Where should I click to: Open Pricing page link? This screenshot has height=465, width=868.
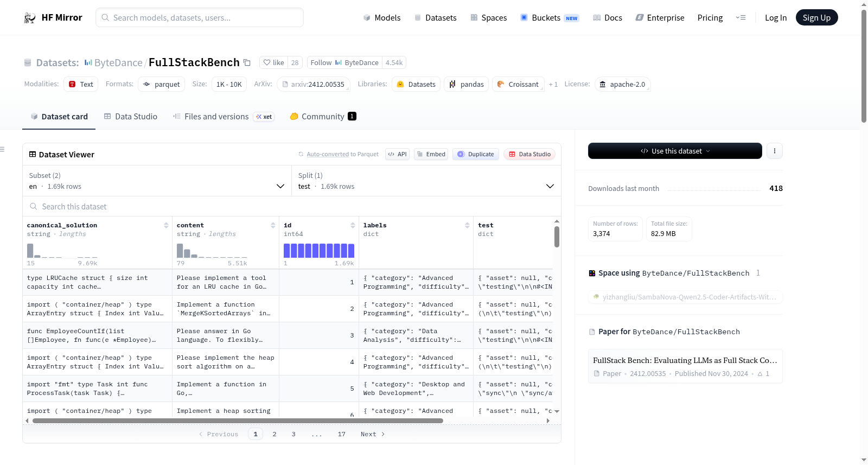[x=710, y=18]
